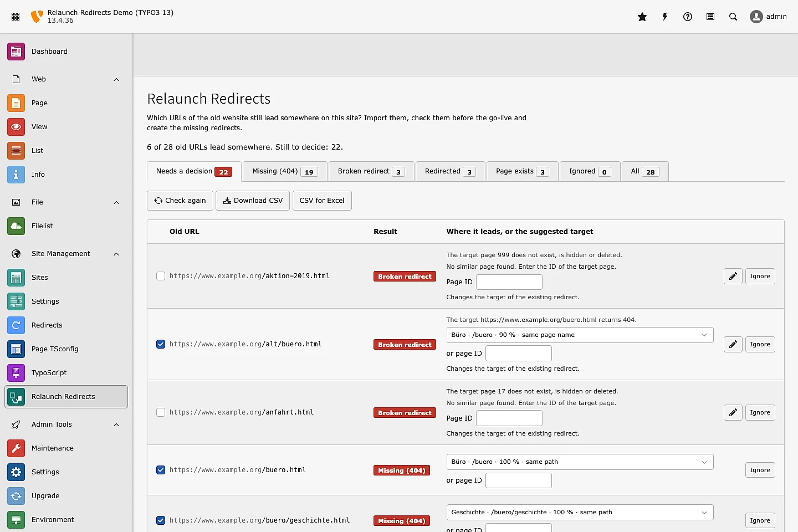Image resolution: width=798 pixels, height=532 pixels.
Task: Open the 'Geschichte · /buero/geschichte' target dropdown
Action: 580,513
